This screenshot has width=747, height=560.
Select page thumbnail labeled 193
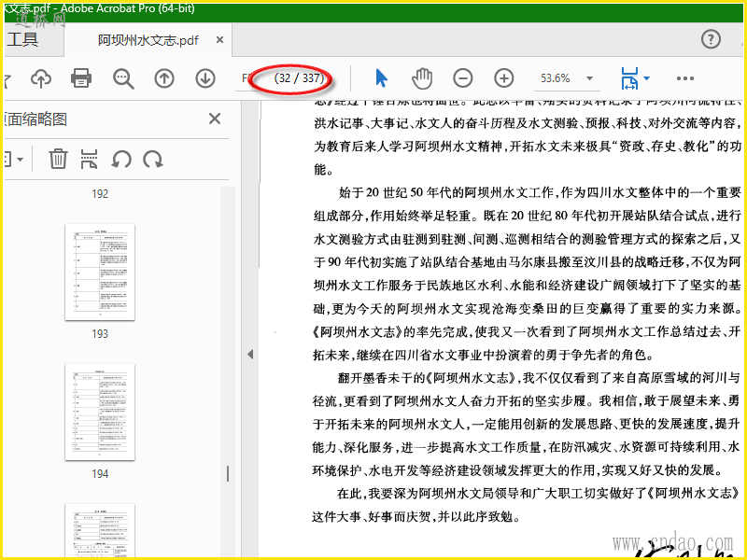coord(100,272)
